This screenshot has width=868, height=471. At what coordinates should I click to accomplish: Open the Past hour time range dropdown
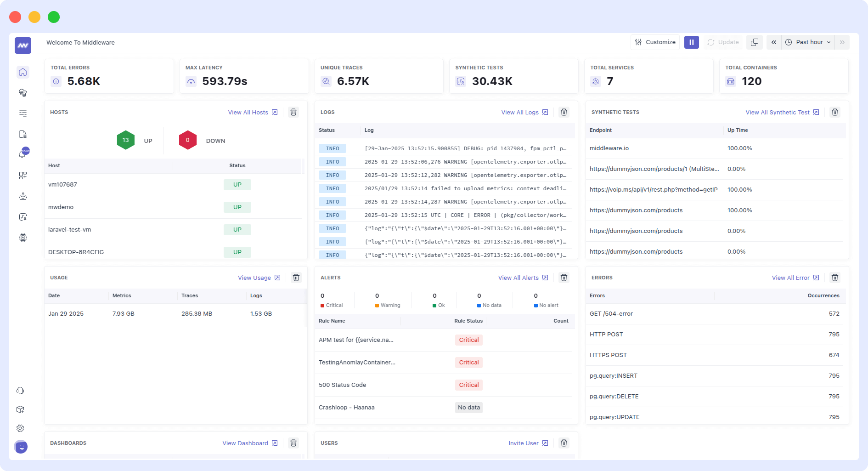pyautogui.click(x=808, y=42)
